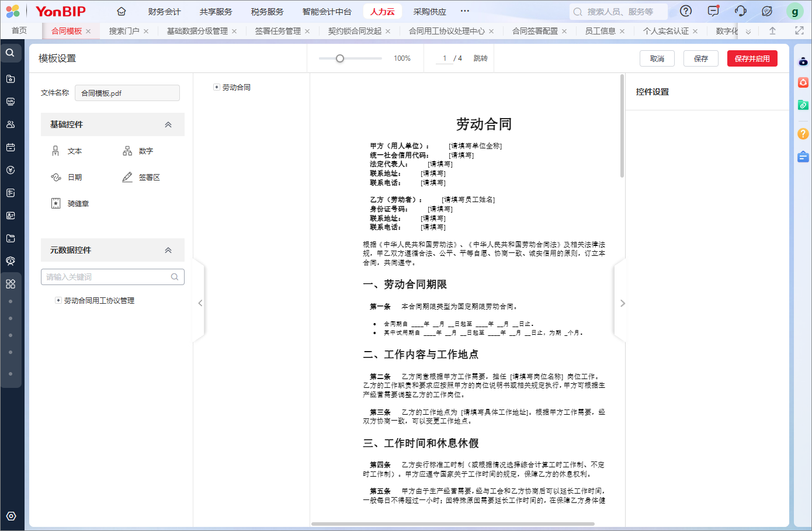The width and height of the screenshot is (812, 531).
Task: Open the customer service headset icon
Action: 741,11
